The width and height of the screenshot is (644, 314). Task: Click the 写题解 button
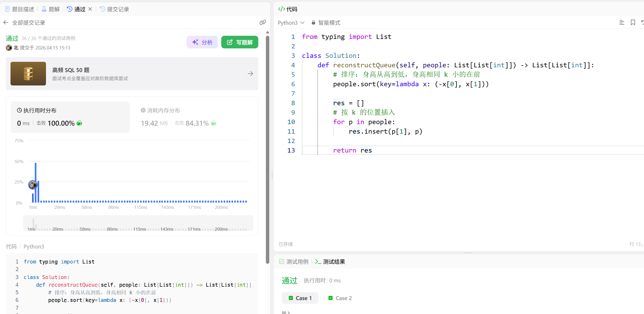(240, 42)
